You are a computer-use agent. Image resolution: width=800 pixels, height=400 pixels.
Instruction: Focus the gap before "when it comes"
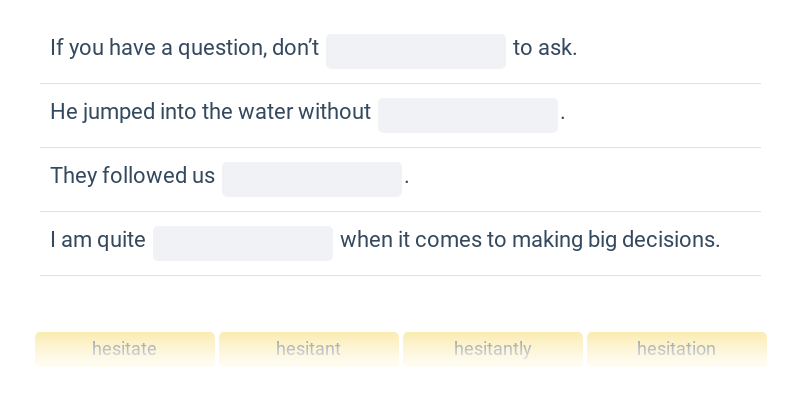tap(243, 243)
